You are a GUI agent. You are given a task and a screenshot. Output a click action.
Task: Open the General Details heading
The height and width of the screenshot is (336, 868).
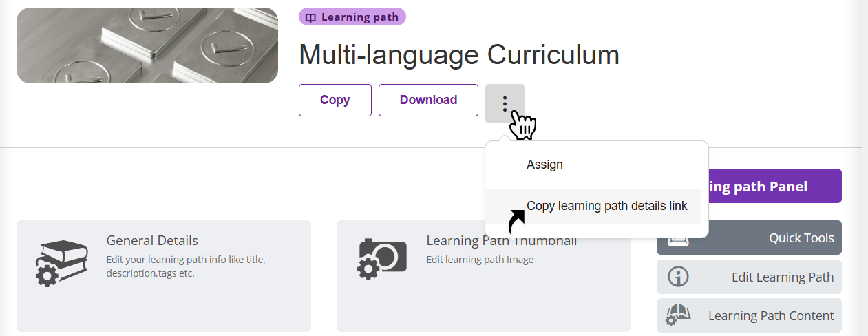click(x=152, y=240)
